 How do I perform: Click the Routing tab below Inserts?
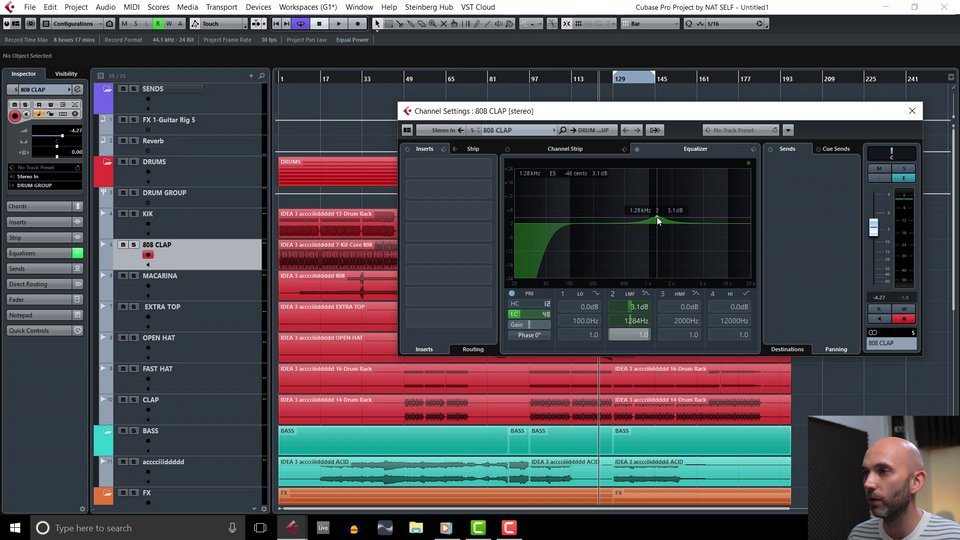point(473,349)
